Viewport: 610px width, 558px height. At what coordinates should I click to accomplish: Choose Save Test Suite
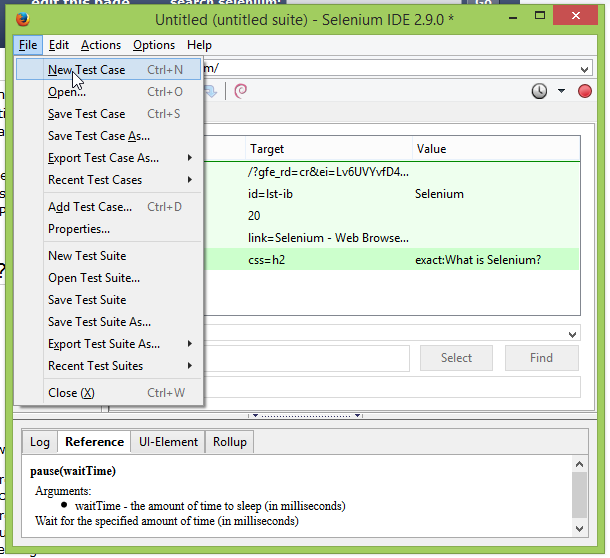pos(108,300)
